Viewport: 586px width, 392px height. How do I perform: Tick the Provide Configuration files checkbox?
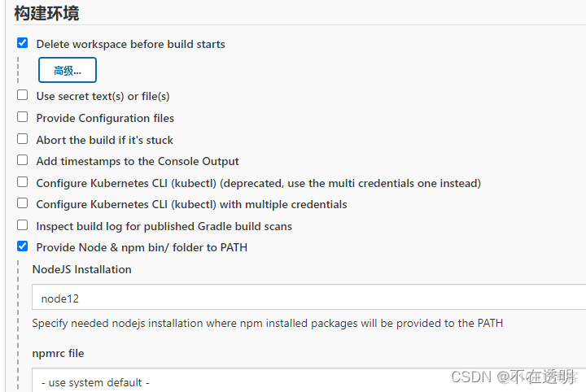pyautogui.click(x=22, y=117)
